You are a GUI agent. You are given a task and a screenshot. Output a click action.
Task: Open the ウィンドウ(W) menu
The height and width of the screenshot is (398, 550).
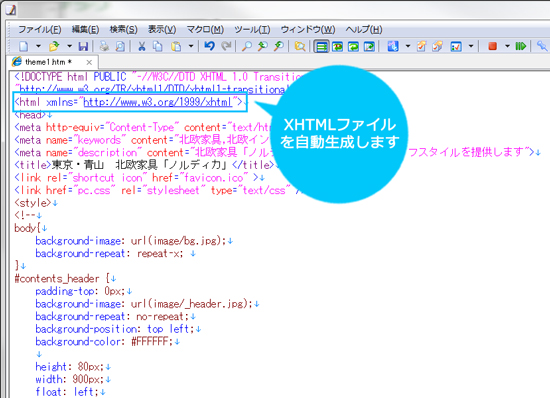(x=308, y=29)
